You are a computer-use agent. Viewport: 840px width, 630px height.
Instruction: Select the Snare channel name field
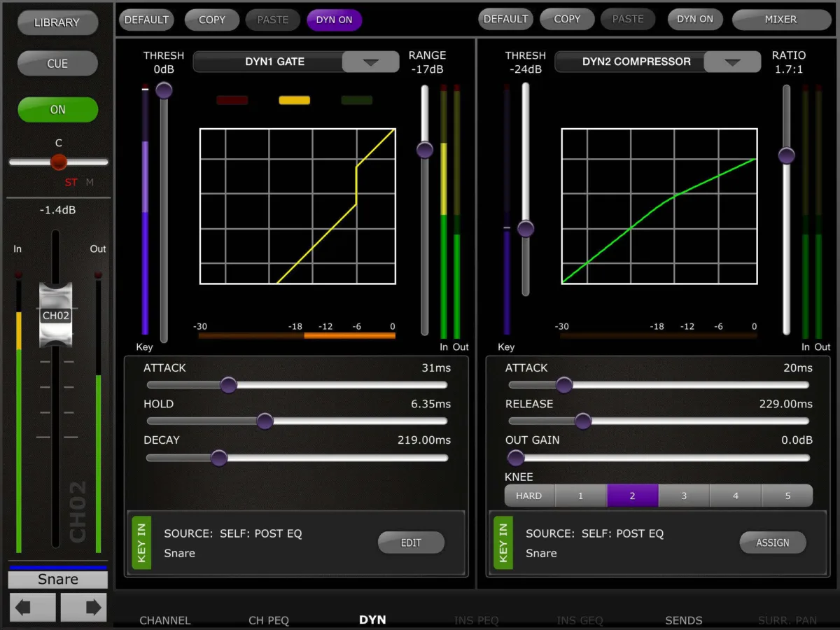coord(58,580)
